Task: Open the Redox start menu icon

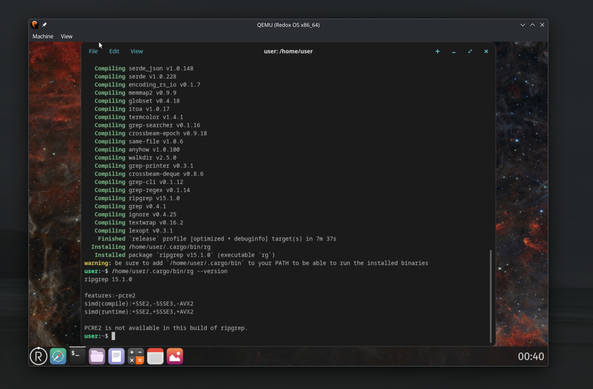Action: click(38, 356)
